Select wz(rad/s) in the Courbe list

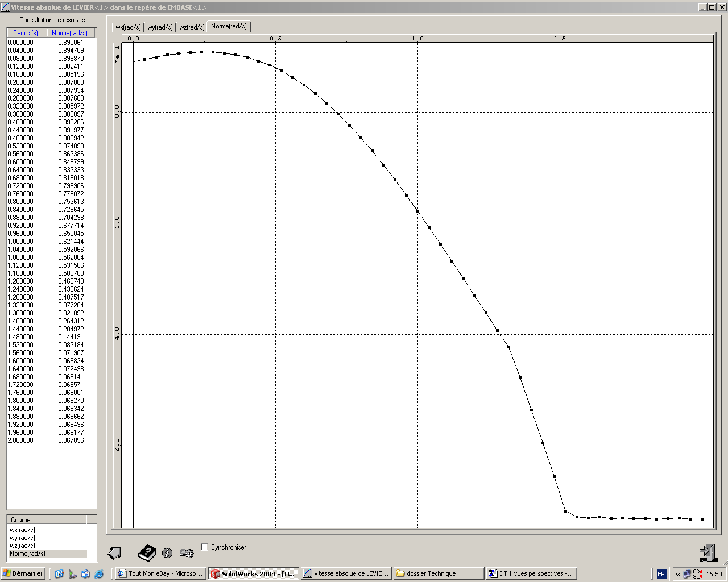pos(22,546)
